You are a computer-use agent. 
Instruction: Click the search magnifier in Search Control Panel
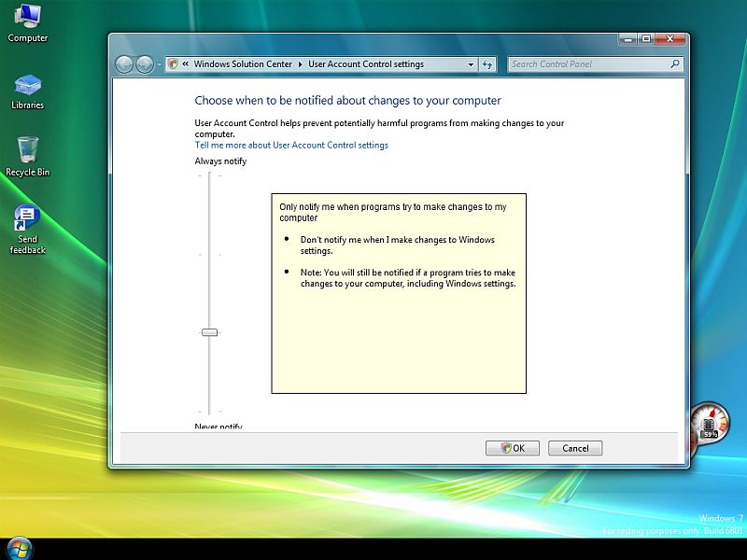[x=676, y=64]
